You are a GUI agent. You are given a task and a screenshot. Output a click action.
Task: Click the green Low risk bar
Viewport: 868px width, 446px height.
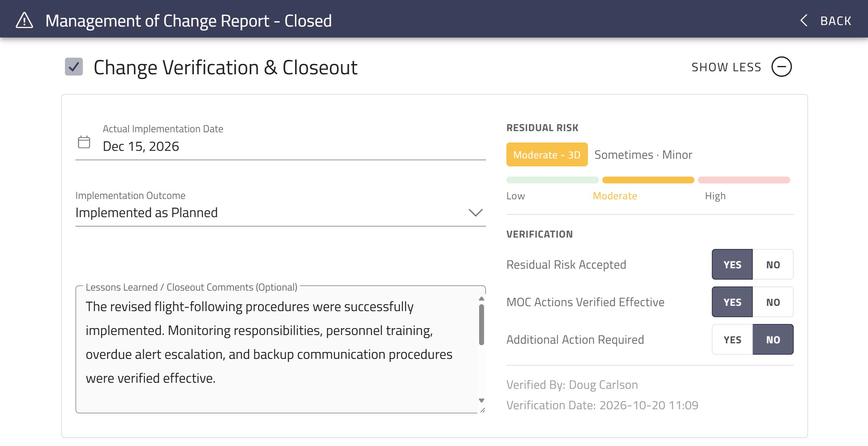[552, 180]
